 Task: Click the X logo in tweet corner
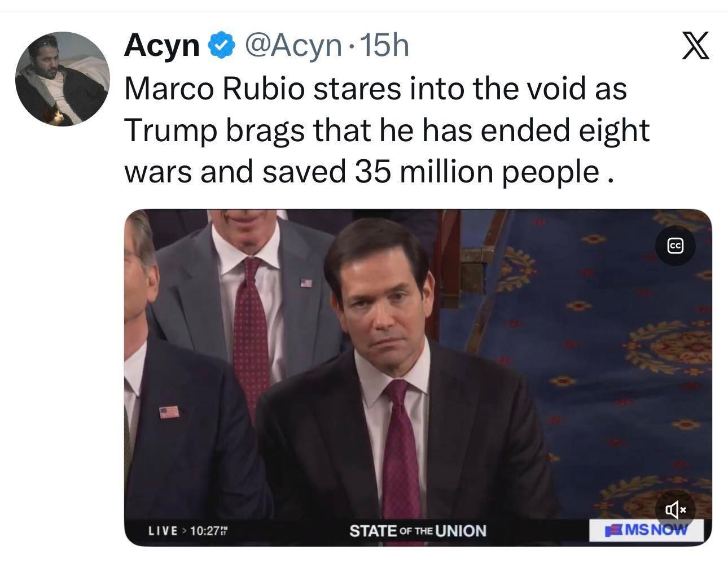coord(695,46)
